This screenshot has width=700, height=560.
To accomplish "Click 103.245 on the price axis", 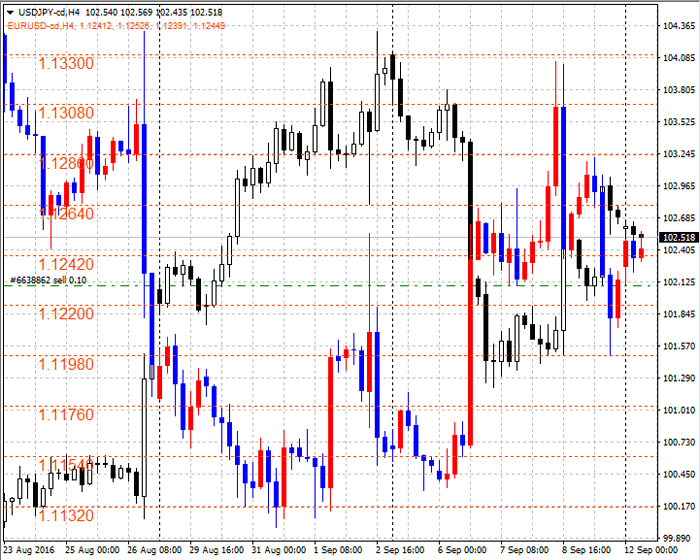I will coord(679,154).
